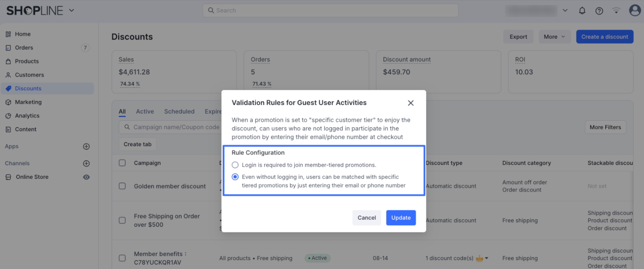Click the wifi status icon

[x=616, y=10]
